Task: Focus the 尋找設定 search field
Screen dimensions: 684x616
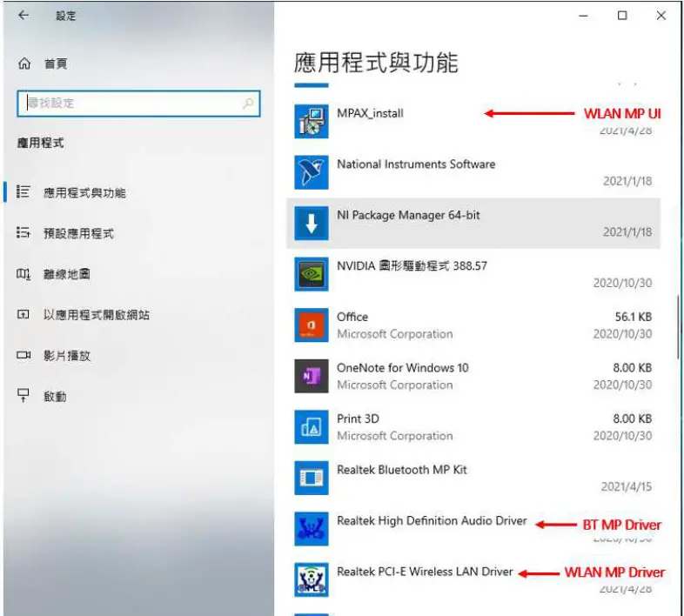Action: tap(138, 104)
